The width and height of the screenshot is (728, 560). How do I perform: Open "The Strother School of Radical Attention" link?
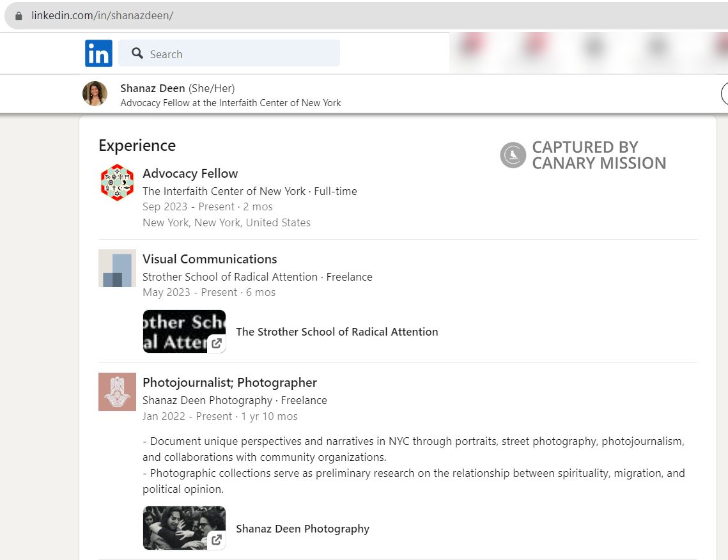click(337, 332)
